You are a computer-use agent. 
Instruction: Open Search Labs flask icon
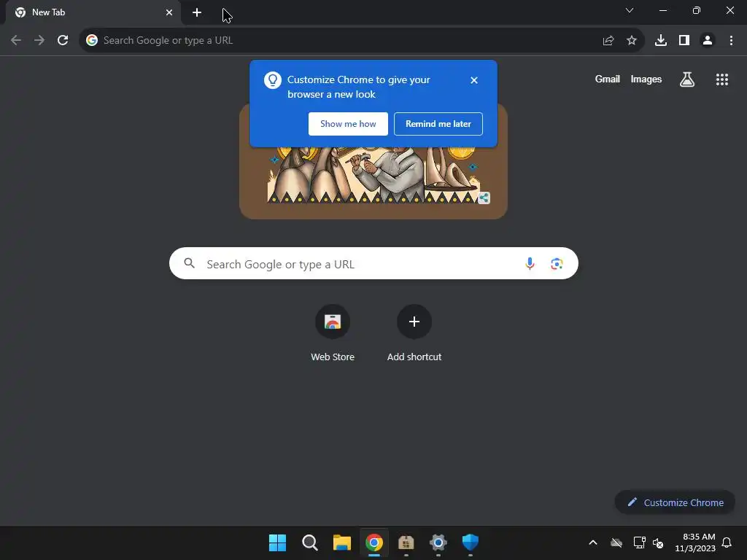[687, 79]
